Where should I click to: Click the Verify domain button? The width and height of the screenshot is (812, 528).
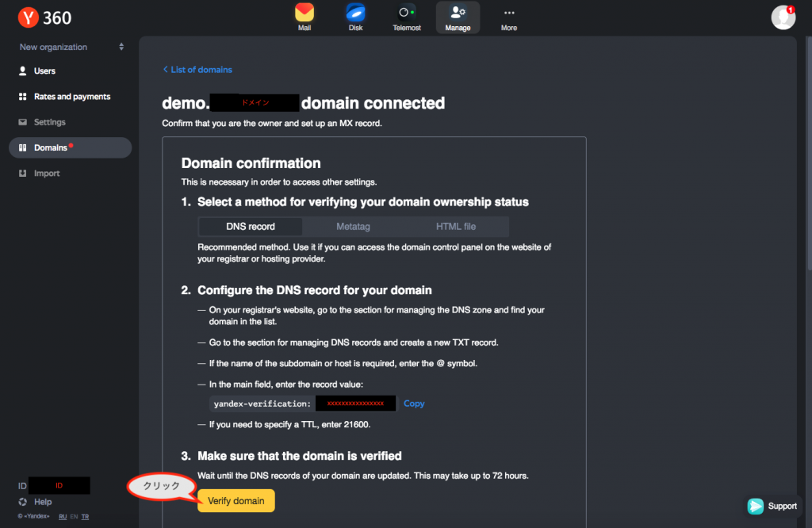(236, 500)
